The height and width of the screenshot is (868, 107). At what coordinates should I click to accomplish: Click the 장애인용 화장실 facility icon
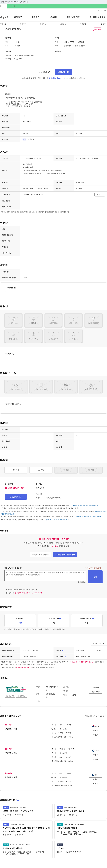66,386
